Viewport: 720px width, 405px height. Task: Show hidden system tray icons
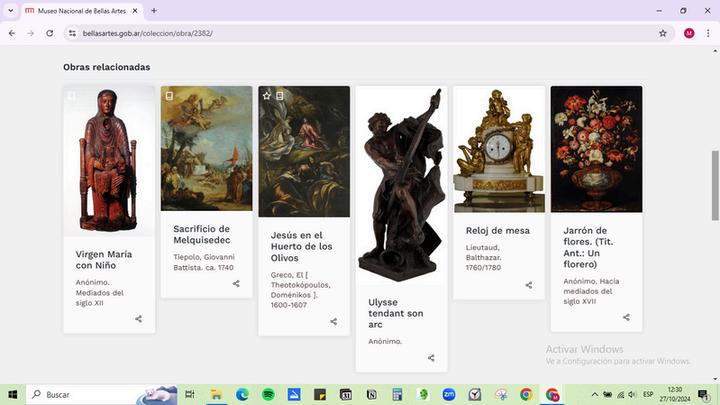pos(595,394)
